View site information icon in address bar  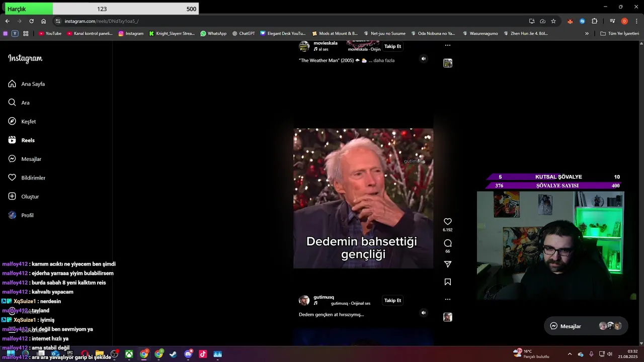[58, 21]
